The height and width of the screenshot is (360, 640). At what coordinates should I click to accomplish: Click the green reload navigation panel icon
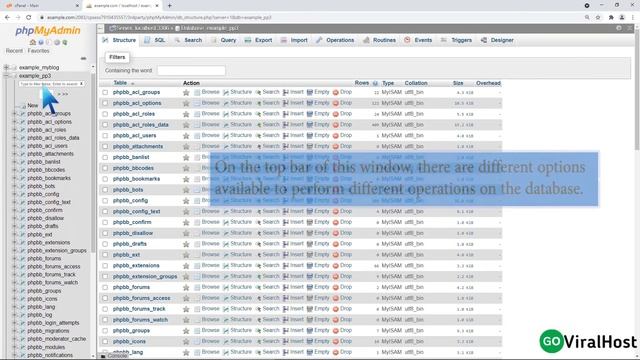(65, 42)
